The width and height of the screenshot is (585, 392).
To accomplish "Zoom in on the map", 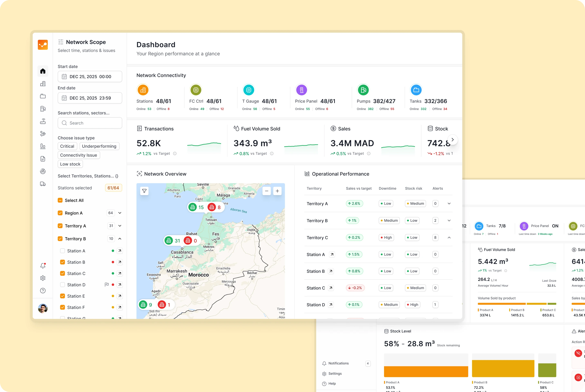I will 277,191.
